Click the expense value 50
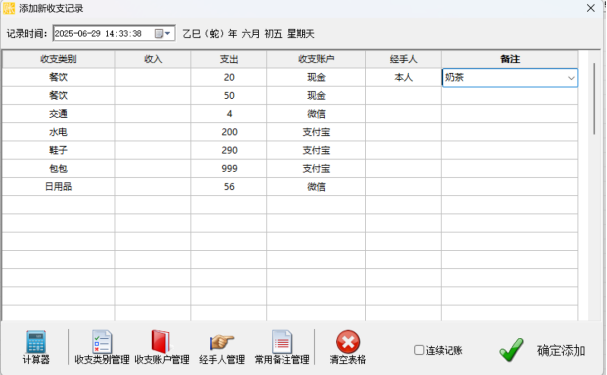 click(229, 96)
